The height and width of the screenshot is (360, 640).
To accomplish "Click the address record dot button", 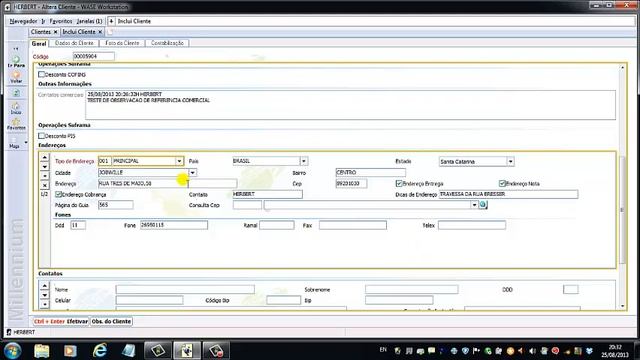I will (x=44, y=176).
